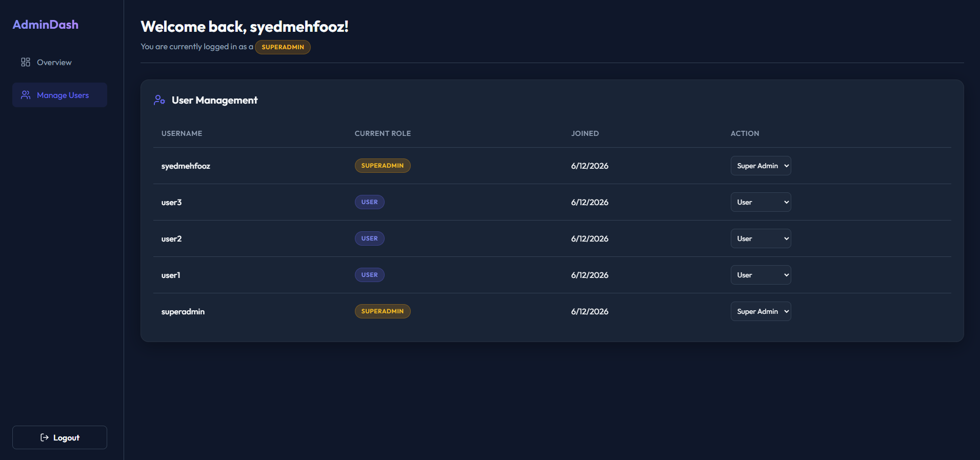Screen dimensions: 980x460
Task: Click the joined date for user3
Action: coord(590,202)
